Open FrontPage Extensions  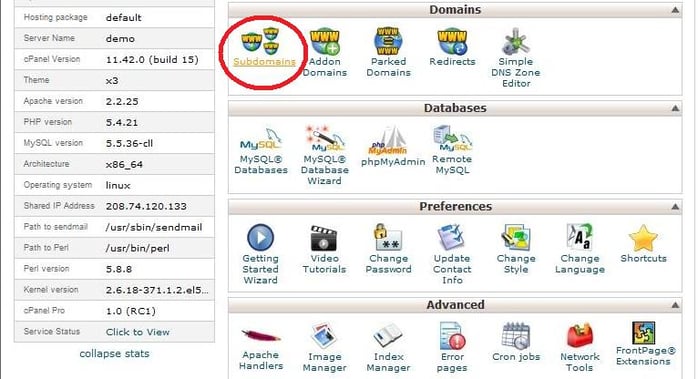(643, 333)
